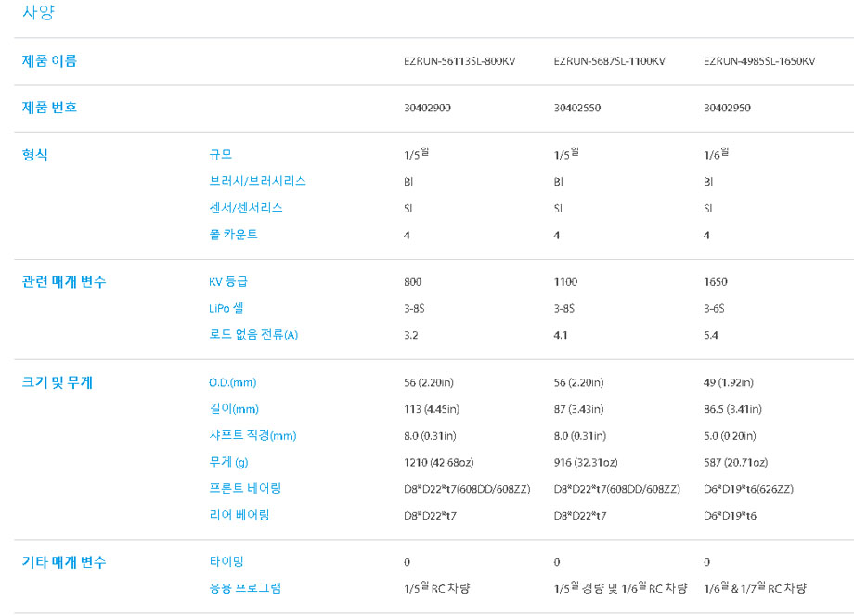Click the 프론트 베어링 spec label
Image resolution: width=854 pixels, height=616 pixels.
coord(245,488)
